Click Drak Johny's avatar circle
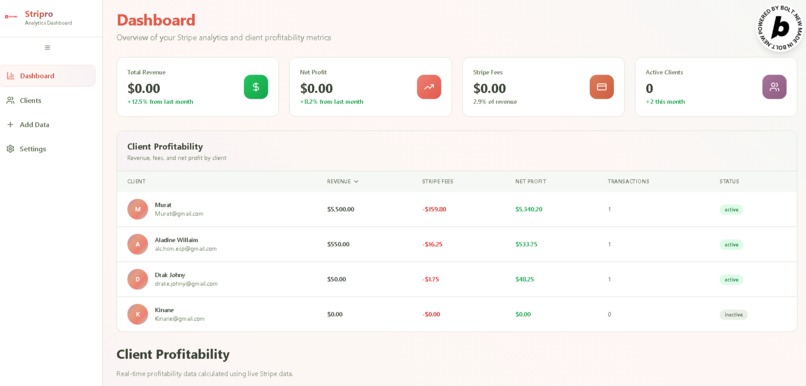 click(x=138, y=279)
